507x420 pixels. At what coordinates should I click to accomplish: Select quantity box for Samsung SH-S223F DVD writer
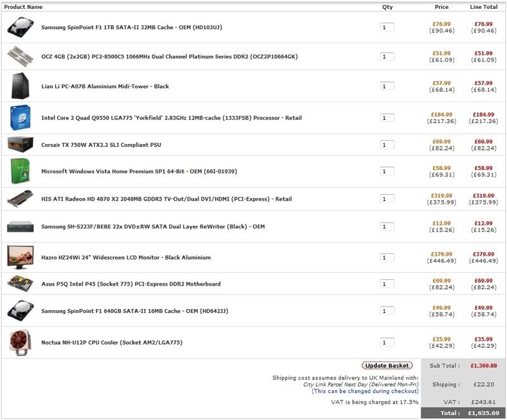click(387, 226)
